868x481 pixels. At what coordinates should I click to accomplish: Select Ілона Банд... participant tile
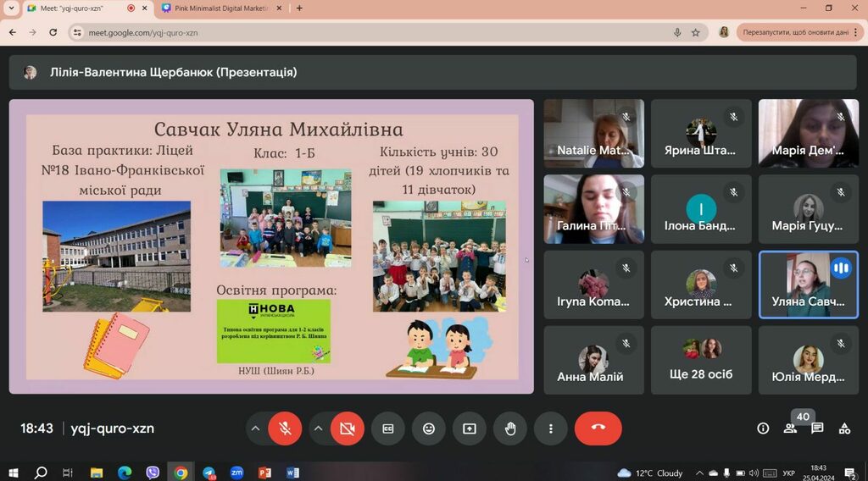[701, 209]
